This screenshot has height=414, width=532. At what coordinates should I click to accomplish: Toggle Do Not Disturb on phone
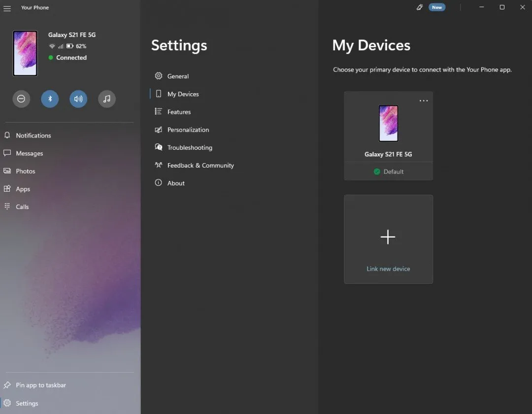pos(21,99)
